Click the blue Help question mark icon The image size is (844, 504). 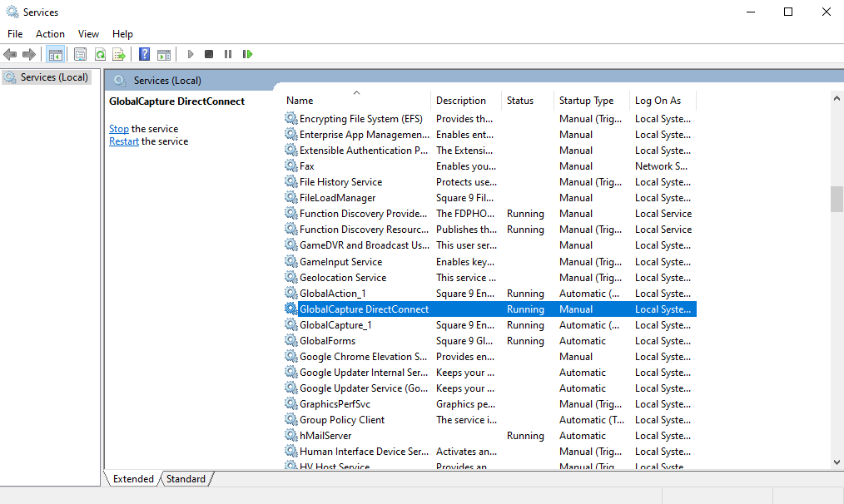click(144, 54)
